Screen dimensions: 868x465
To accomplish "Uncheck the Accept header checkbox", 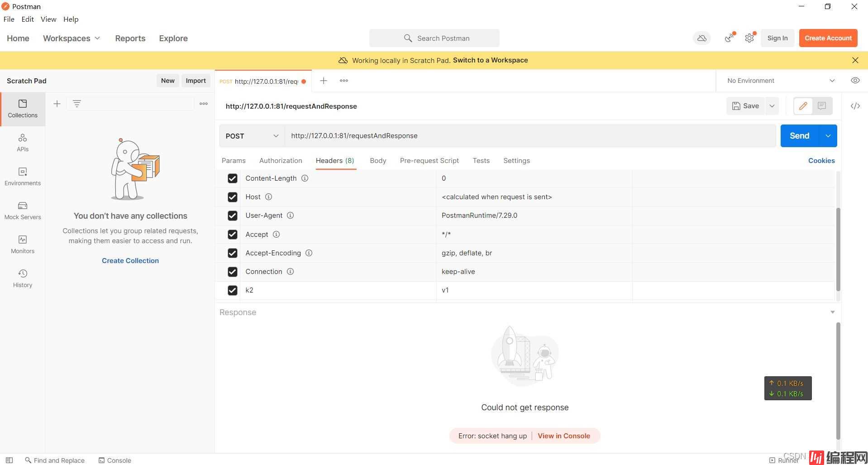I will tap(233, 235).
